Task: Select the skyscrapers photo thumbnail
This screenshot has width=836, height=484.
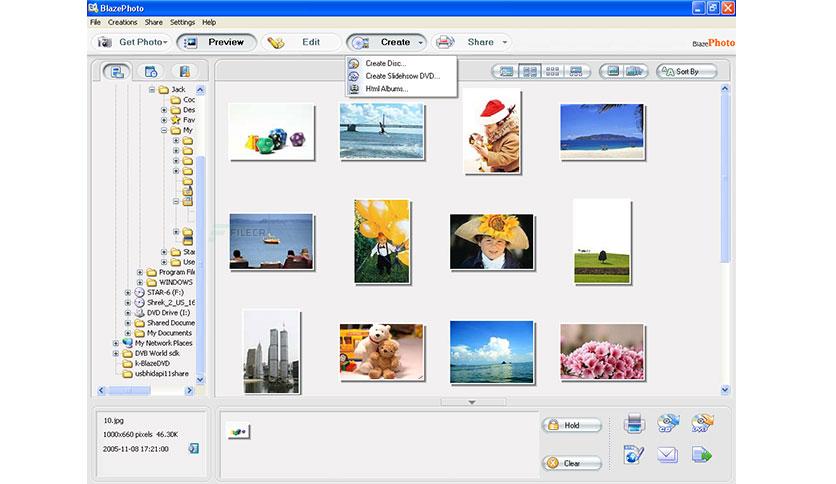Action: click(271, 352)
